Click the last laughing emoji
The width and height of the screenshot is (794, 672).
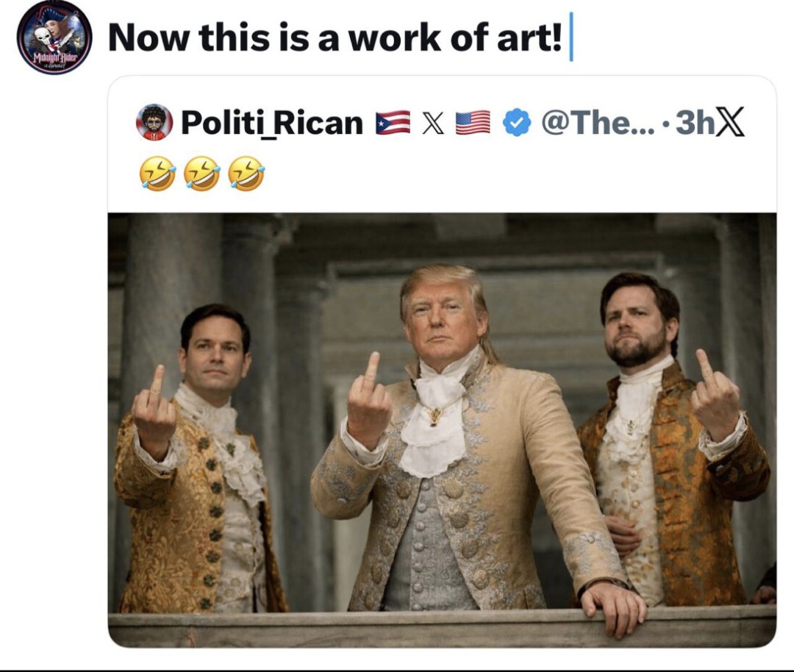point(246,175)
